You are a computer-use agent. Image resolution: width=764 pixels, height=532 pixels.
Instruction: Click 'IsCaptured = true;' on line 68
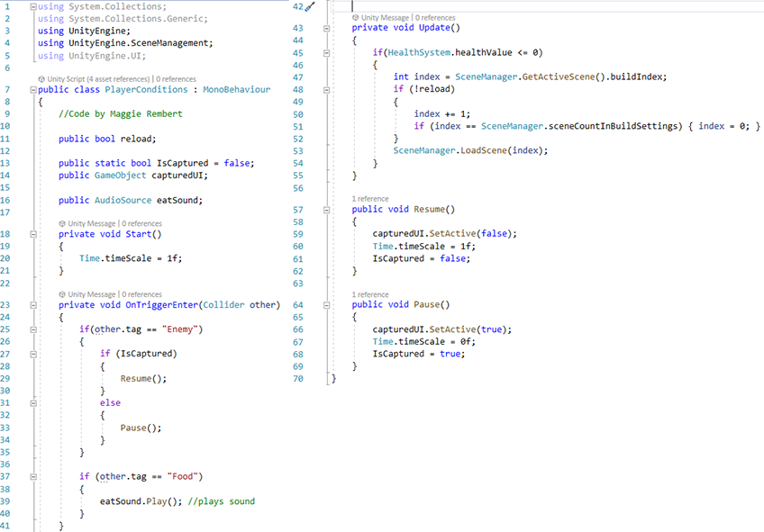[419, 354]
